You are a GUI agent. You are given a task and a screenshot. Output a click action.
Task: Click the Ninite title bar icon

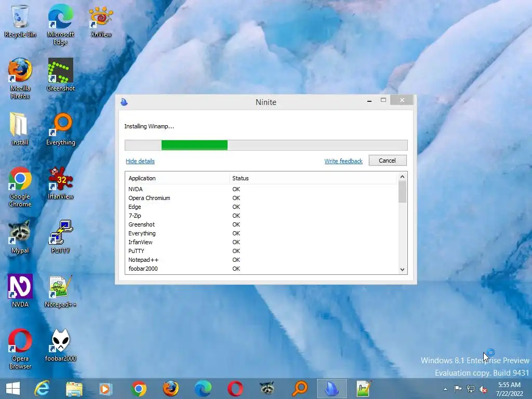point(124,102)
